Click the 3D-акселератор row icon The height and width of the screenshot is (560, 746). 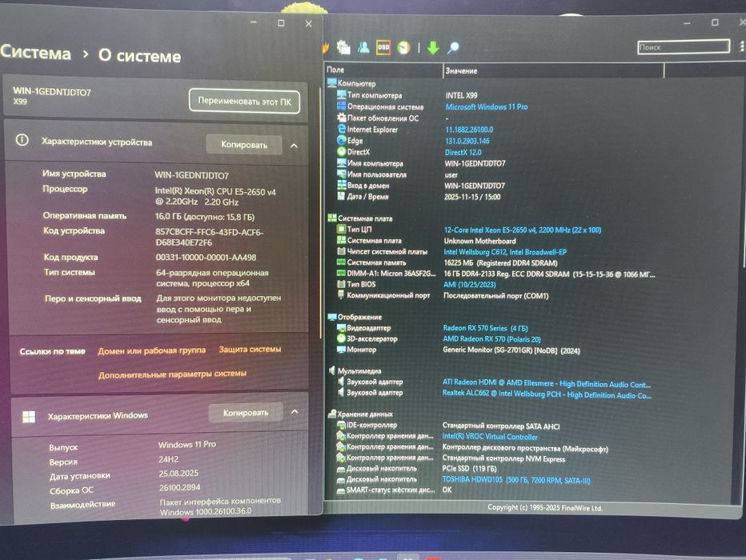(341, 338)
